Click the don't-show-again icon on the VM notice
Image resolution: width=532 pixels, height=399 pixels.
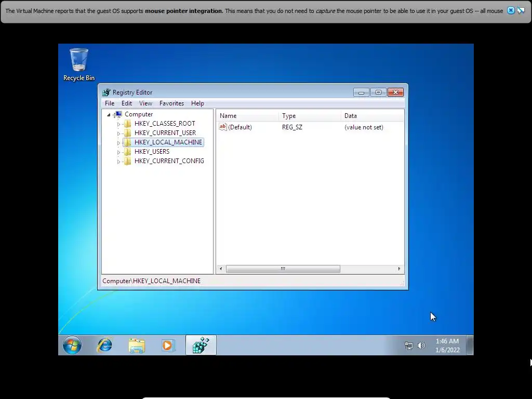point(521,10)
